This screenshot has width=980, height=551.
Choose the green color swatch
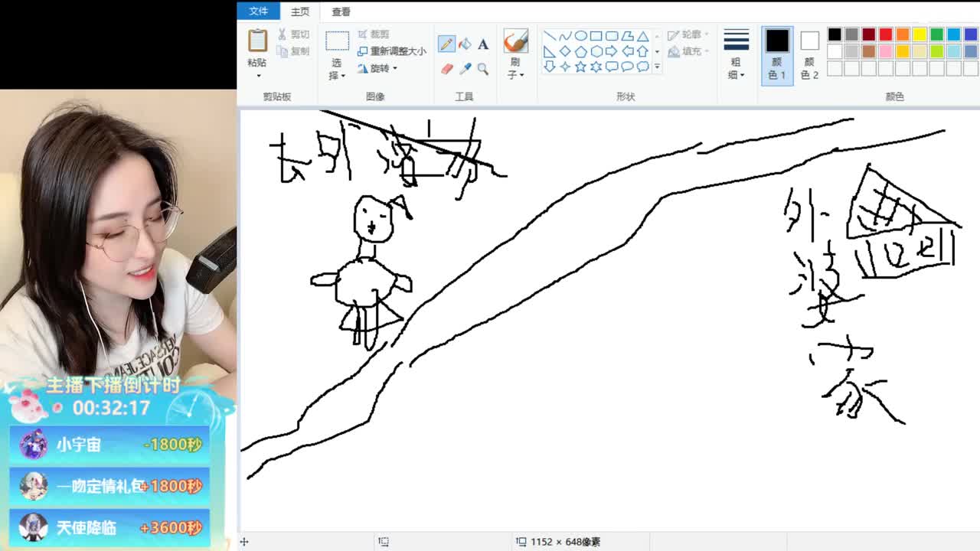point(936,34)
